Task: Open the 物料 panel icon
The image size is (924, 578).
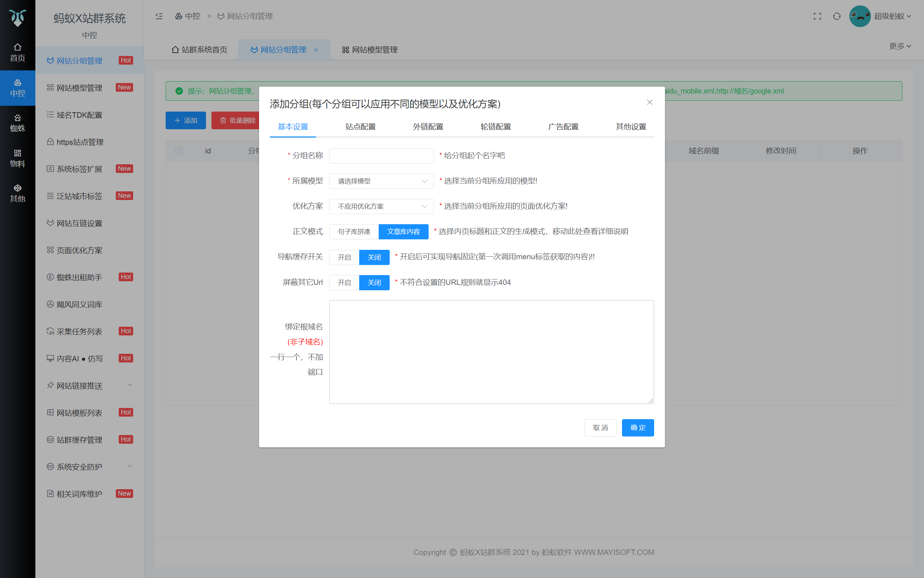Action: pyautogui.click(x=18, y=157)
